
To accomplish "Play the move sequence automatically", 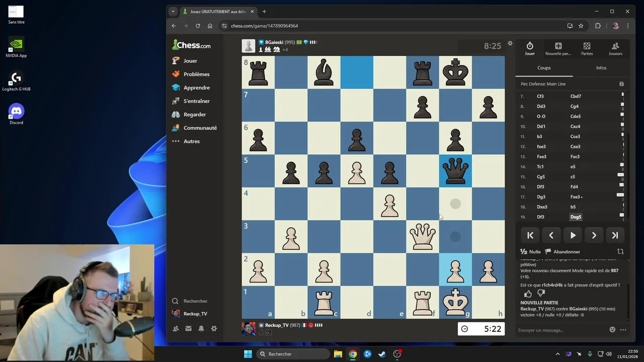I will [573, 235].
